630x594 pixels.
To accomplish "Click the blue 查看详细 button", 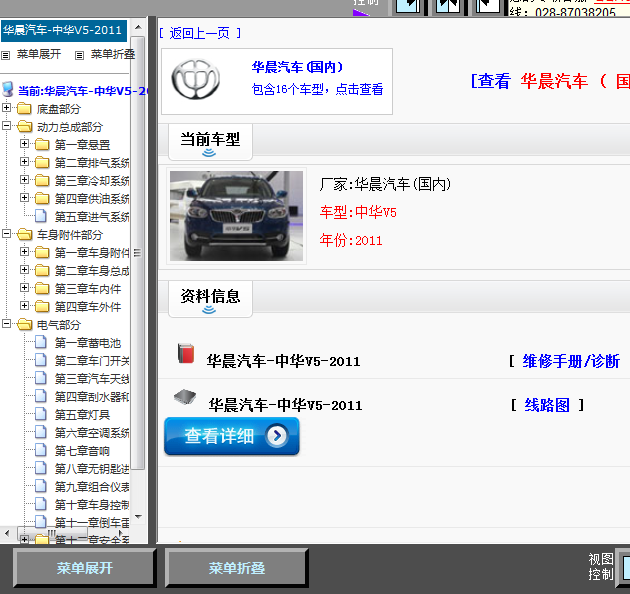I will point(232,436).
